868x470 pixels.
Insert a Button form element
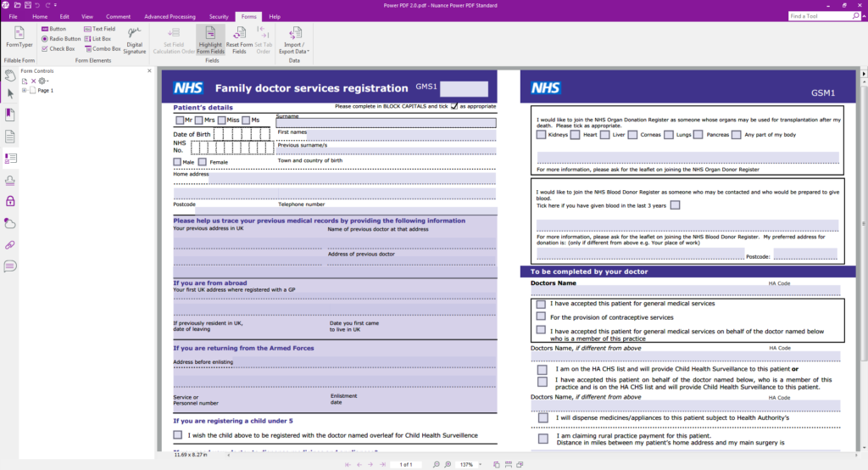53,29
